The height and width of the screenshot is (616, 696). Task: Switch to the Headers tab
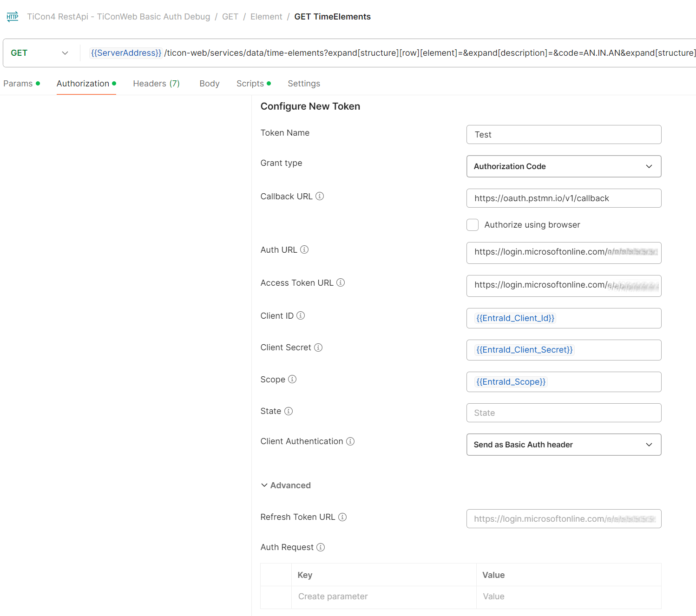(156, 84)
